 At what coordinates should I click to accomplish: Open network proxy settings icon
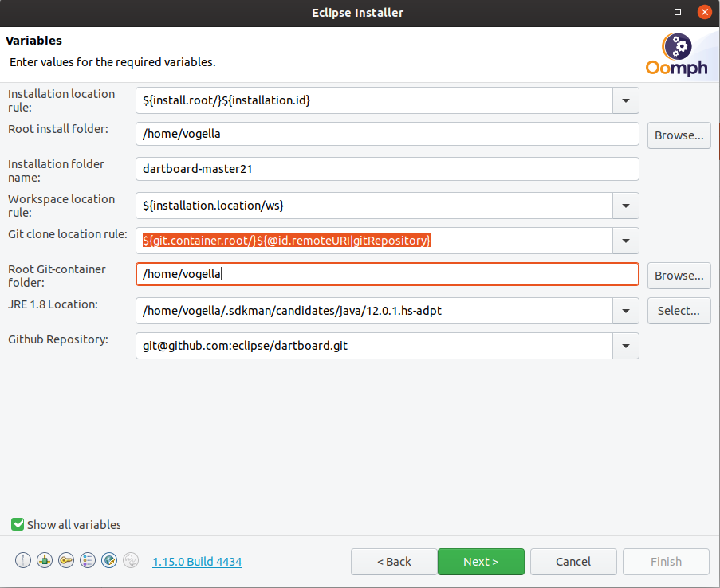point(45,560)
